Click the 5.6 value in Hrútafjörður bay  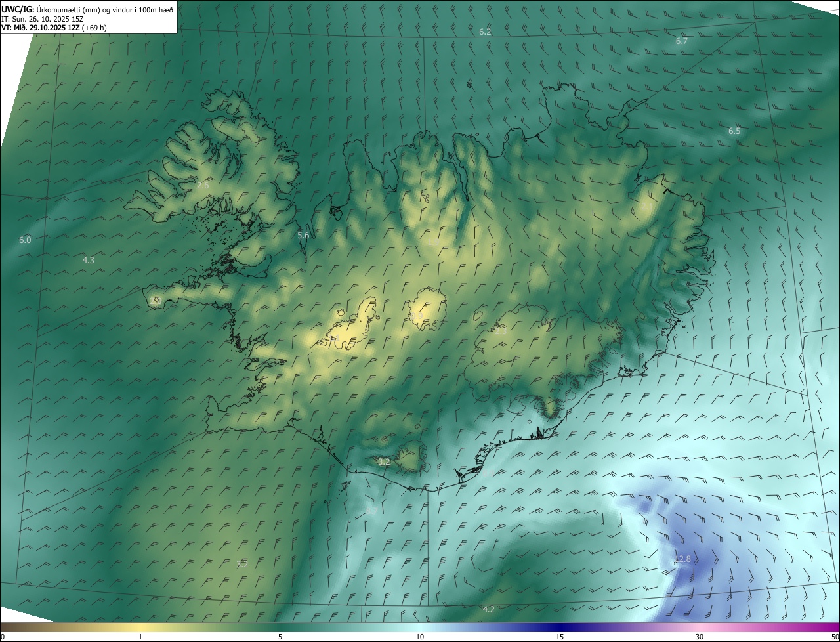tap(303, 235)
